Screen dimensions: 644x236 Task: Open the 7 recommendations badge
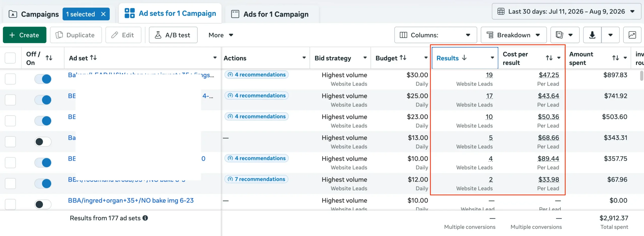[x=256, y=179]
